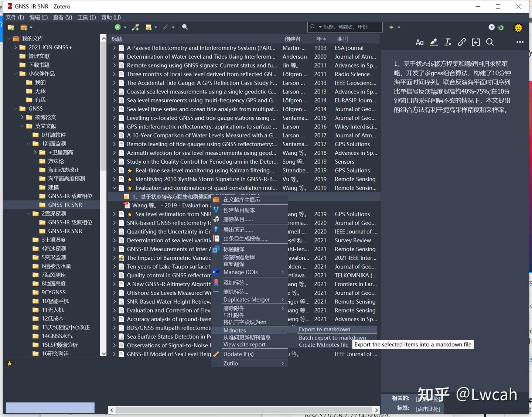Image resolution: width=532 pixels, height=417 pixels.
Task: Click the clear formatting Tx icon
Action: click(448, 42)
